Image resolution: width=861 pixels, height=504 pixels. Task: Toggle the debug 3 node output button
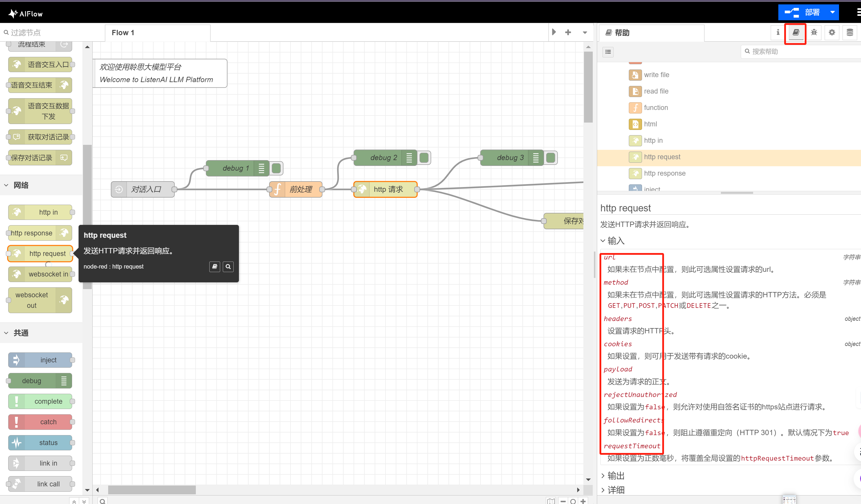[551, 157]
